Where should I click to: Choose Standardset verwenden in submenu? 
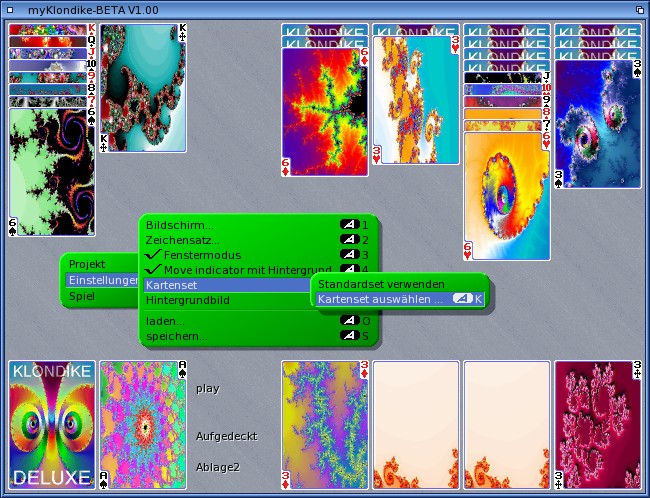click(400, 284)
